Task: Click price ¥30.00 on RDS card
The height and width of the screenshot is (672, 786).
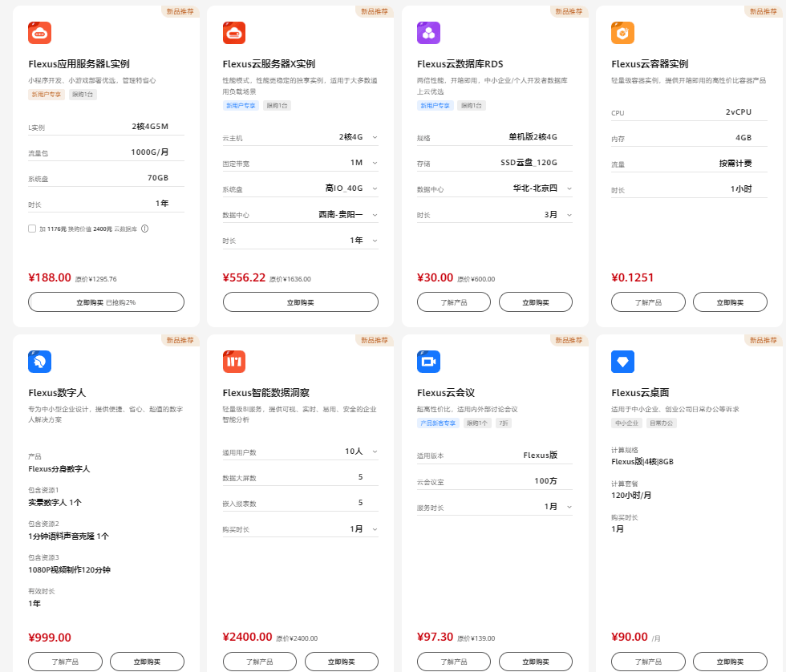Action: click(x=435, y=277)
